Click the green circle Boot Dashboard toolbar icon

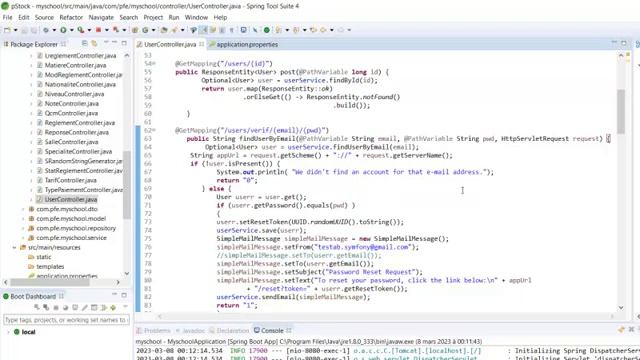(x=266, y=30)
